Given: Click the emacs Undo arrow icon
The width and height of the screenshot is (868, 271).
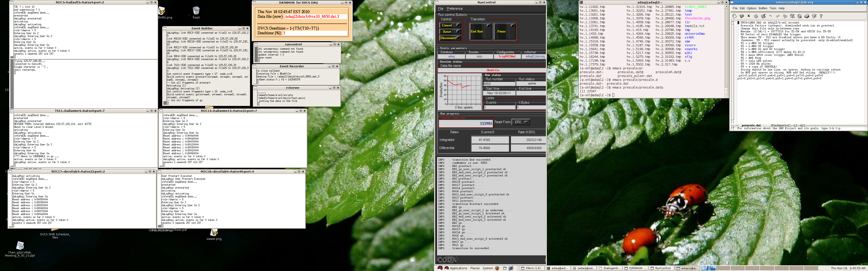Looking at the screenshot, I should 770,16.
